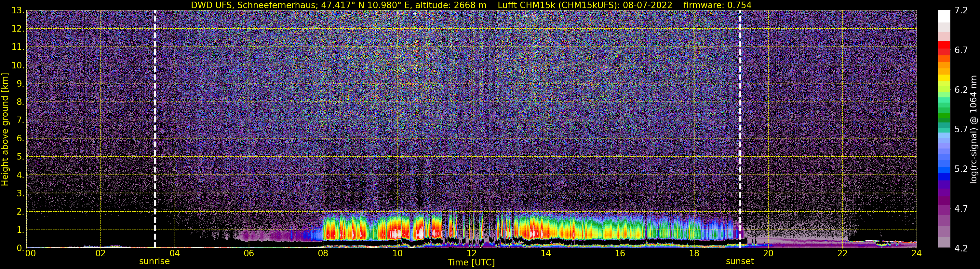
Task: Click the x-axis tick label '20'
Action: pyautogui.click(x=768, y=253)
